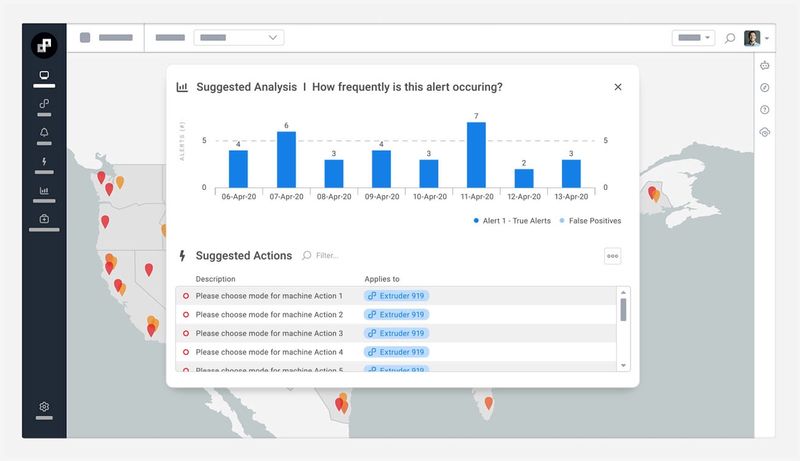Screen dimensions: 800x461
Task: Select the 12-Apr-20 bar
Action: [524, 178]
